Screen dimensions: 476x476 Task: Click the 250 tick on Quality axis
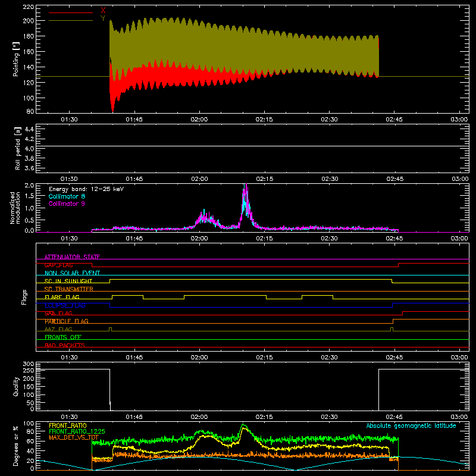[x=29, y=370]
